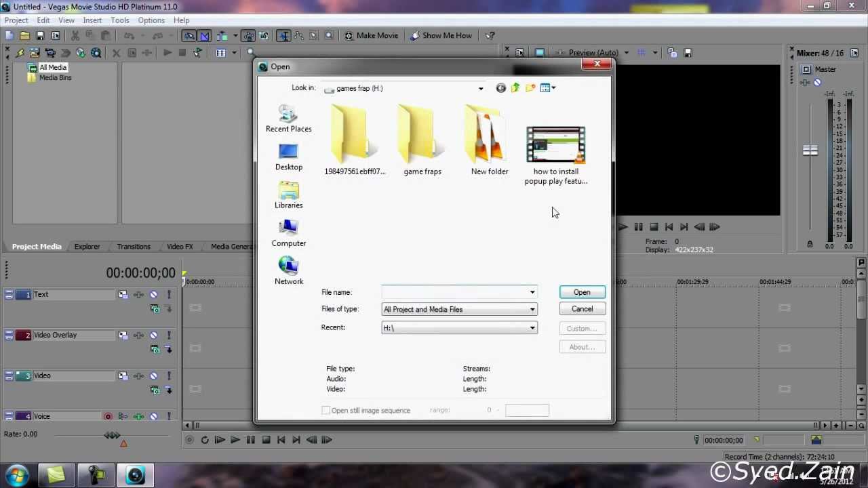Click the Make Movie toolbar button
The height and width of the screenshot is (488, 868).
click(x=371, y=35)
